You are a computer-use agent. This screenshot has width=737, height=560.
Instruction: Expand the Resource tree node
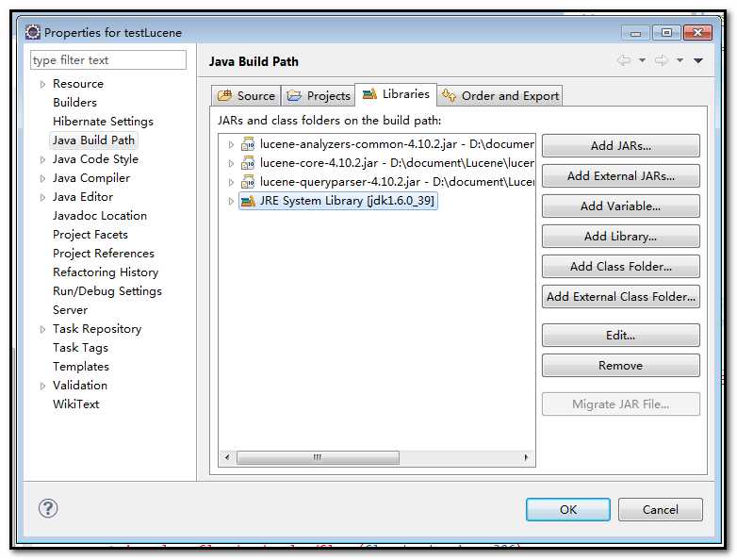click(x=42, y=84)
